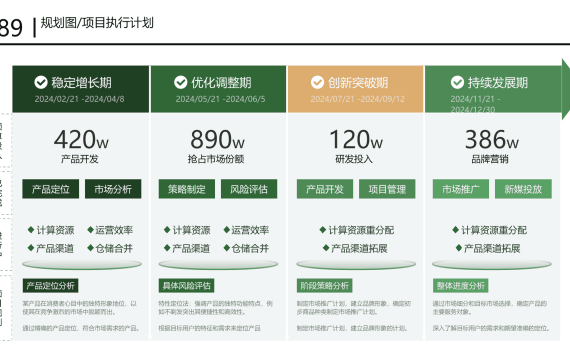The width and height of the screenshot is (570, 360).
Task: Click 产品渠道拓展 in the 创新突破期 column
Action: pos(355,248)
